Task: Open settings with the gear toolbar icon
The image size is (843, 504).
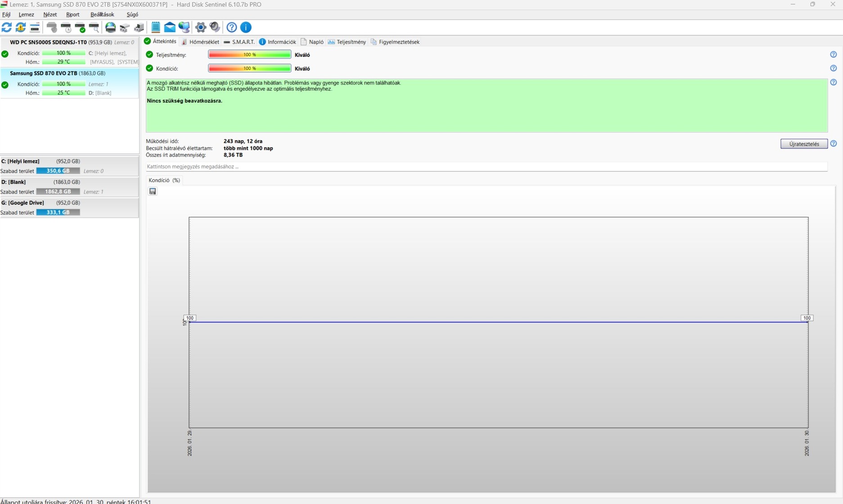Action: (x=201, y=27)
